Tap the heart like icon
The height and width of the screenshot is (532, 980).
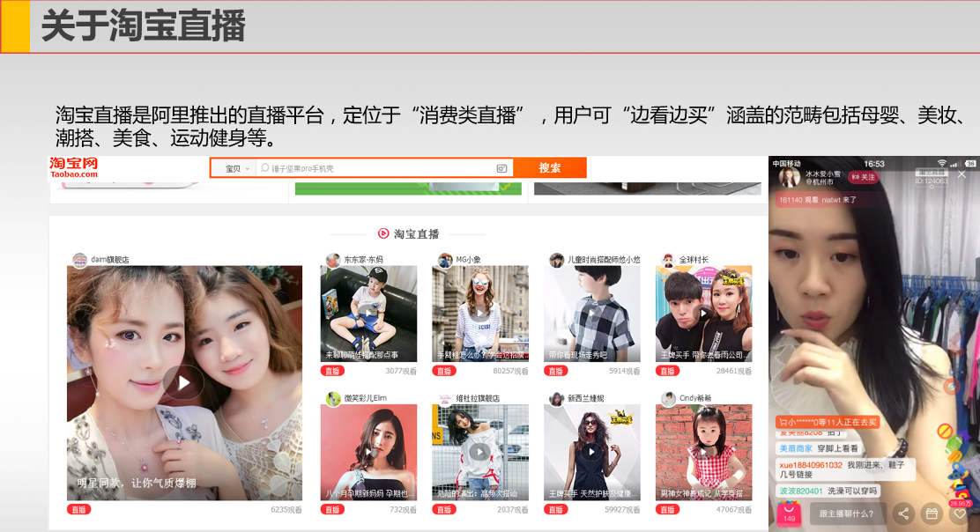pyautogui.click(x=960, y=514)
